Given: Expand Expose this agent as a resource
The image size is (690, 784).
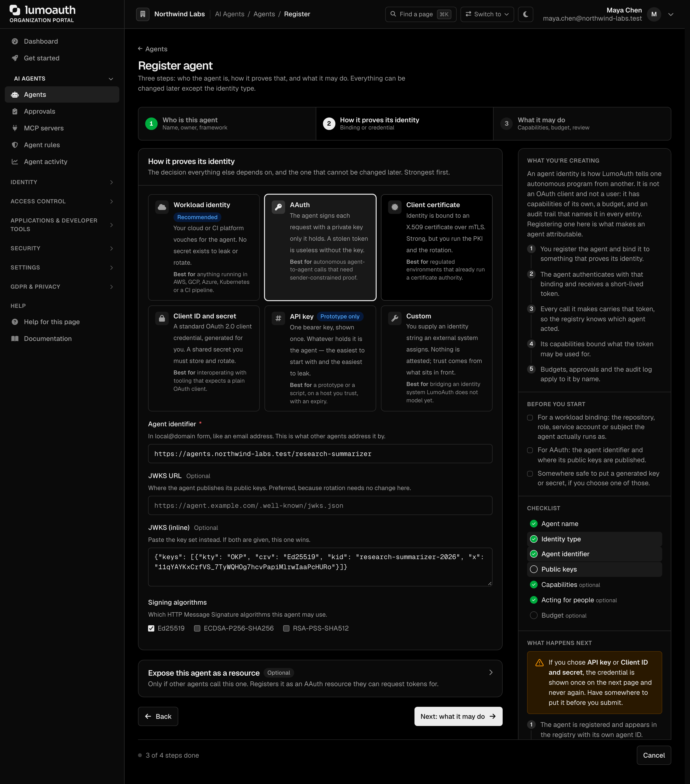Looking at the screenshot, I should (320, 679).
